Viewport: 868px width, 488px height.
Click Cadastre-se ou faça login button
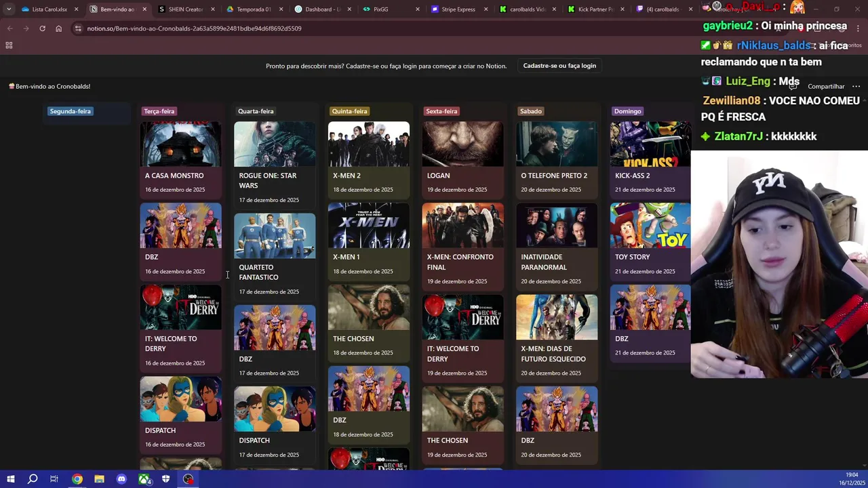click(559, 66)
